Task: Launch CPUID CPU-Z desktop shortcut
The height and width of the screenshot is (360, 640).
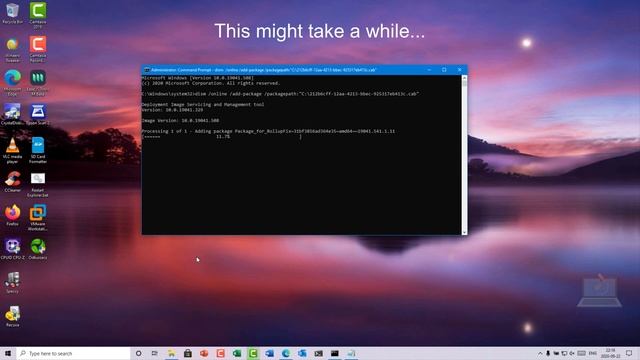Action: [12, 249]
